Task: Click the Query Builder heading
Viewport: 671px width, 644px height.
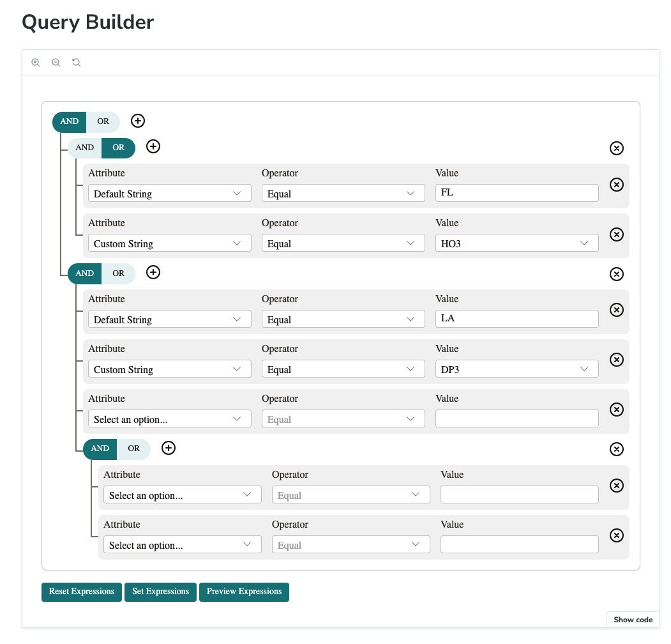Action: pyautogui.click(x=87, y=22)
